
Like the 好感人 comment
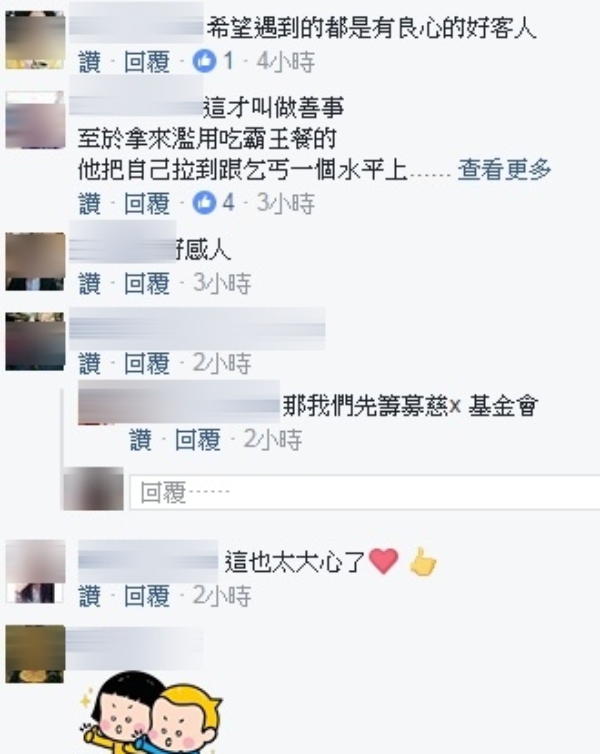pos(90,283)
